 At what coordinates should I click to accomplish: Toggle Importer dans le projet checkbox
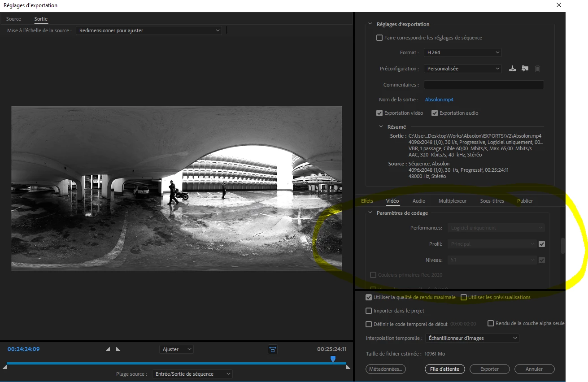point(369,311)
